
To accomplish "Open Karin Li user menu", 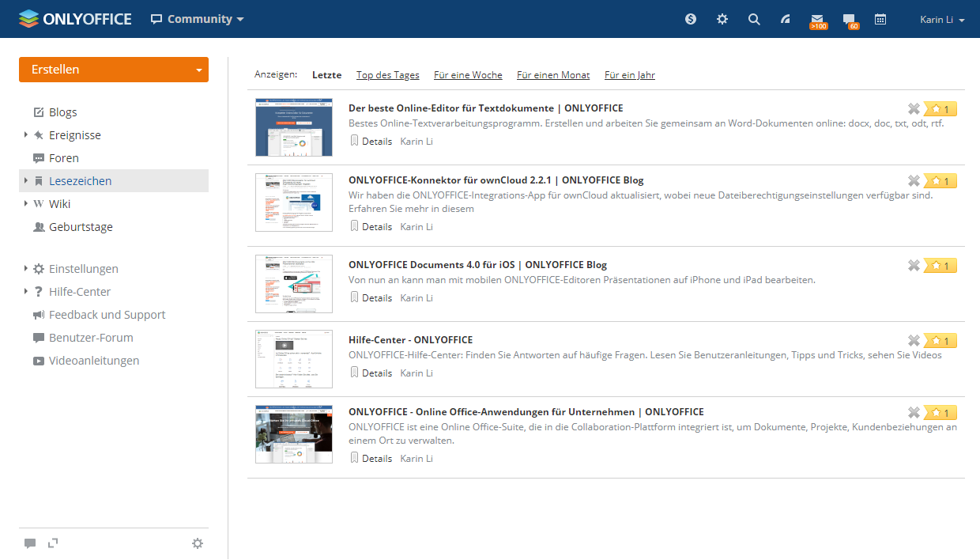I will click(942, 19).
